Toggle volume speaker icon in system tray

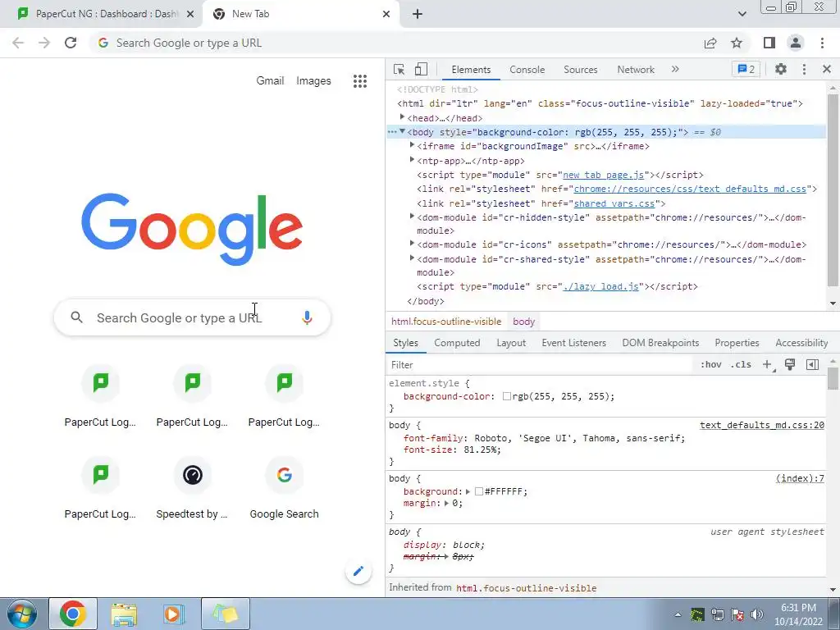click(x=757, y=614)
